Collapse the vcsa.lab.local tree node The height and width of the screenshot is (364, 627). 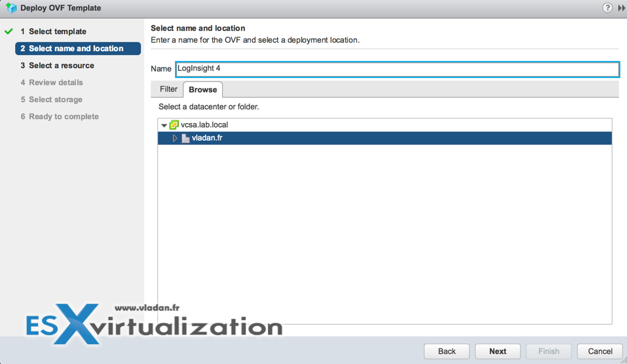click(164, 126)
